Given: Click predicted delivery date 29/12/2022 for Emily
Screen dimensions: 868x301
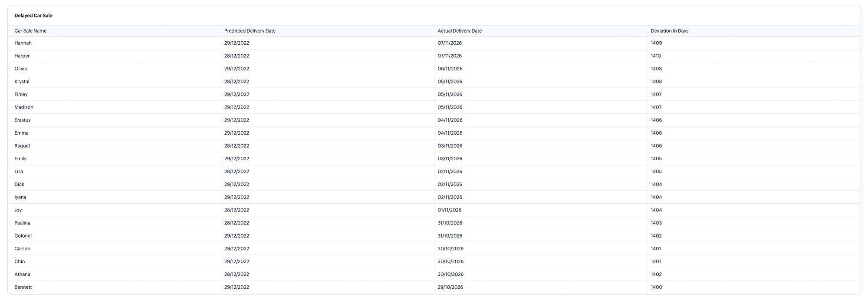Looking at the screenshot, I should point(237,159).
